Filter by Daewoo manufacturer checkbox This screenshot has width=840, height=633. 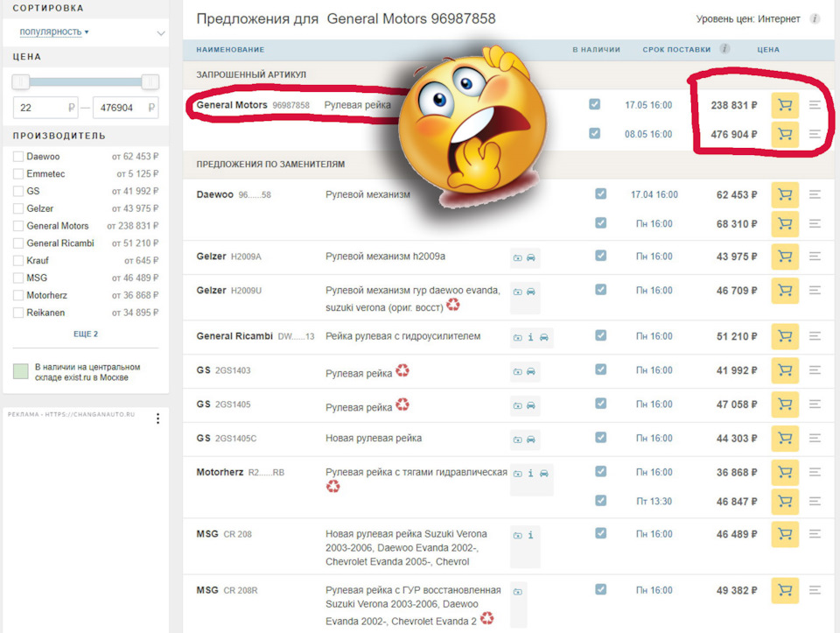[18, 157]
